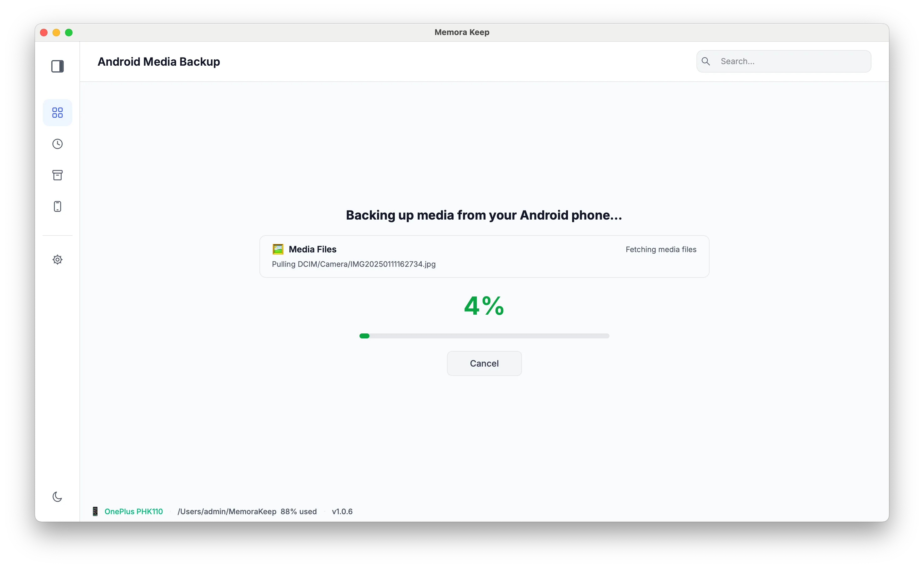The width and height of the screenshot is (924, 568).
Task: Click the /Users/admin/MemoraKeep path
Action: pos(227,511)
